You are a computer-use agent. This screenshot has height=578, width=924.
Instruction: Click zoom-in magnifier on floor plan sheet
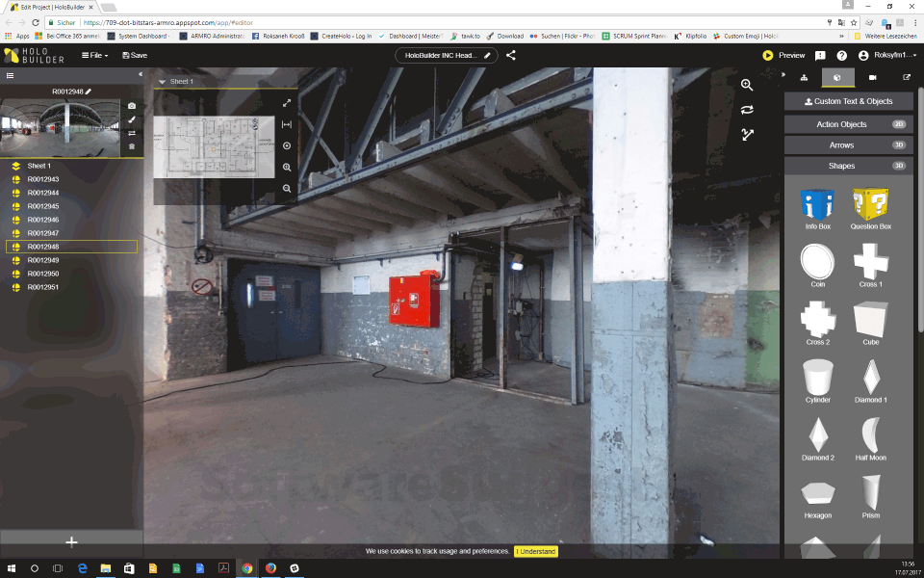pyautogui.click(x=287, y=168)
